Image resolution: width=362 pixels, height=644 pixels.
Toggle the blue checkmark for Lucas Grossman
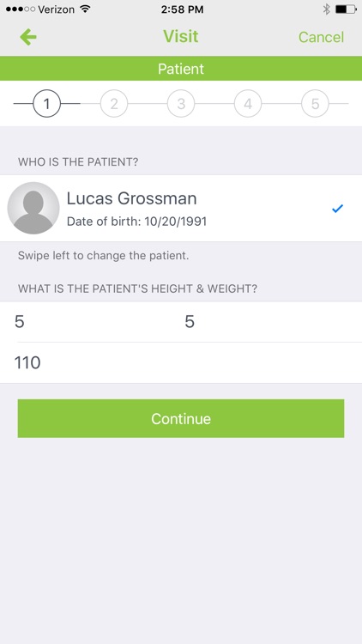tap(337, 209)
